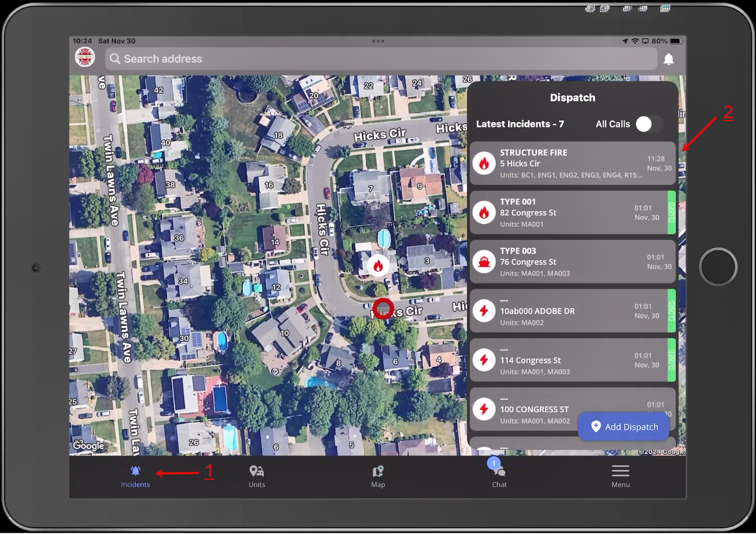Tap lightning icon for 10ab000 ADOBE DR
The image size is (756, 534).
[483, 311]
